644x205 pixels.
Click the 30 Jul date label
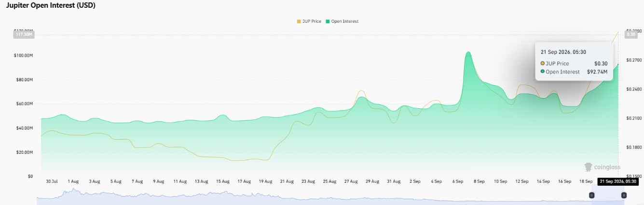point(52,181)
